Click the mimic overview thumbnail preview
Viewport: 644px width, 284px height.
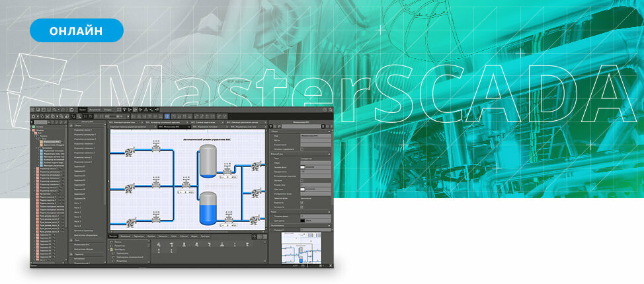[x=302, y=248]
